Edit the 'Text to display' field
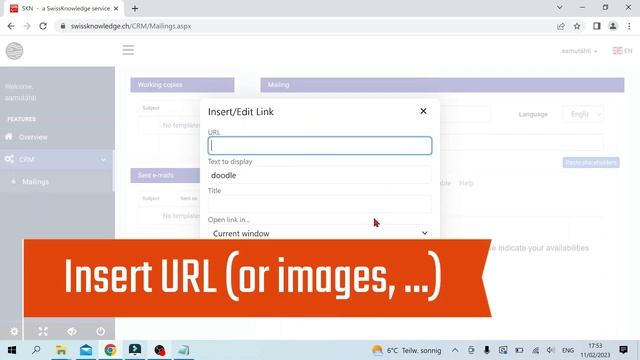 [x=320, y=175]
